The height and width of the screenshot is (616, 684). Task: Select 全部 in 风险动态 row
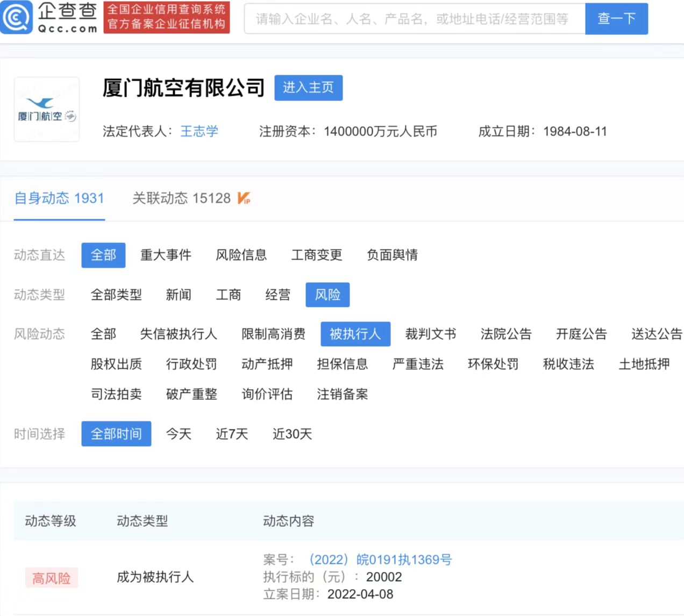pyautogui.click(x=103, y=334)
